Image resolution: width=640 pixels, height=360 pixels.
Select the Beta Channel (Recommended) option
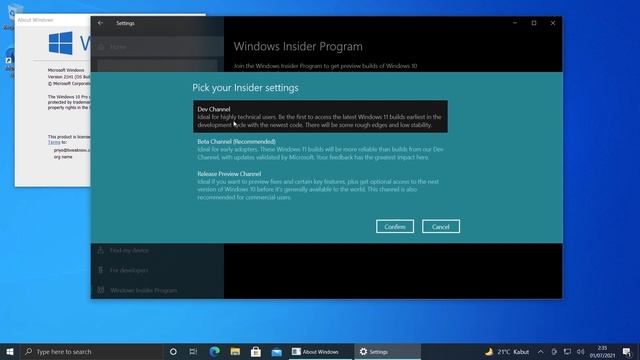point(320,149)
